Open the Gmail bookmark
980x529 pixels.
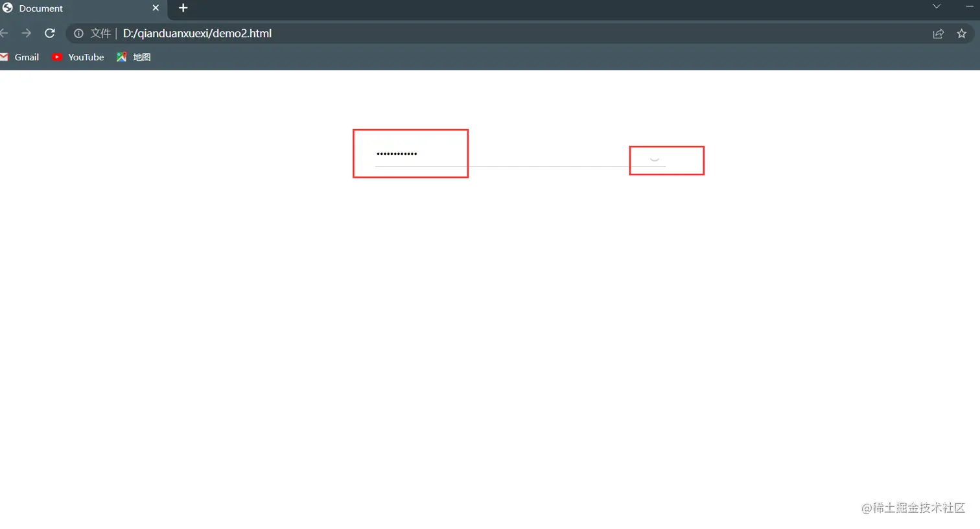coord(20,57)
